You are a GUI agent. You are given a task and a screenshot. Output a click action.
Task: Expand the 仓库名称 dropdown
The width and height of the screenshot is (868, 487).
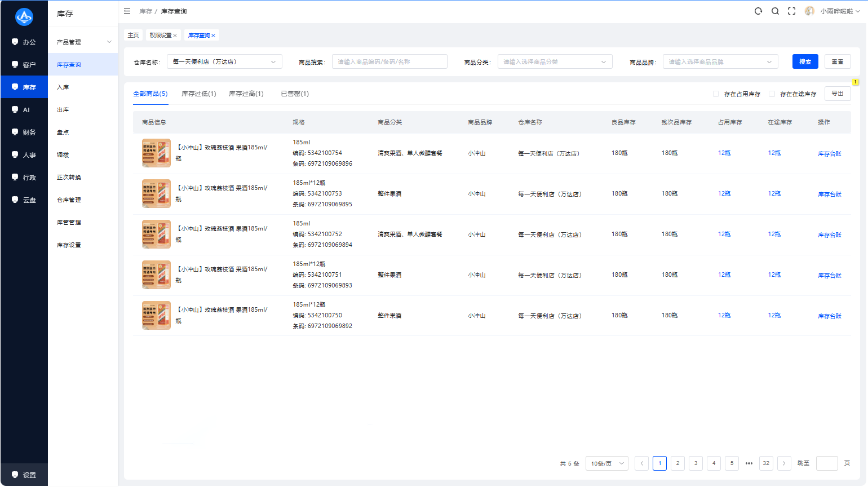coord(224,62)
